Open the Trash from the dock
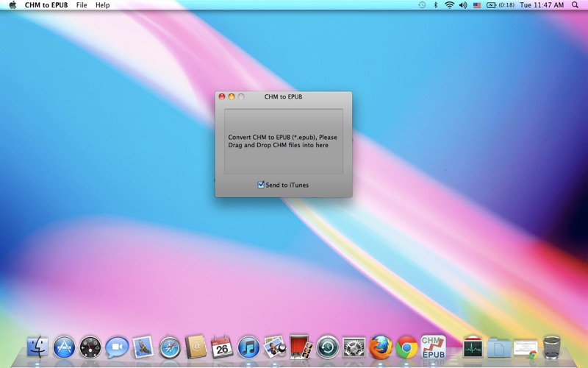The height and width of the screenshot is (368, 588). click(x=552, y=347)
